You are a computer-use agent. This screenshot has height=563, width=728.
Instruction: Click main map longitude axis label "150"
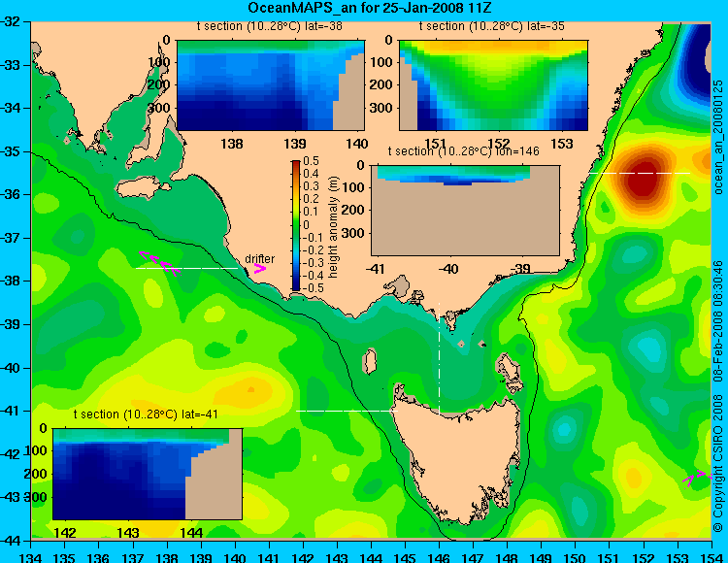[576, 557]
